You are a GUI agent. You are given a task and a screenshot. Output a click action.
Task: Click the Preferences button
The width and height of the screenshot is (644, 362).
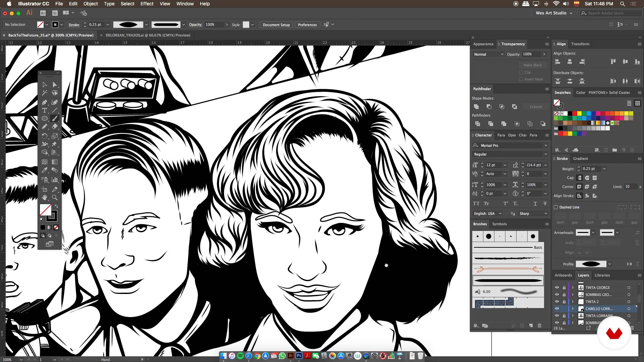(307, 25)
